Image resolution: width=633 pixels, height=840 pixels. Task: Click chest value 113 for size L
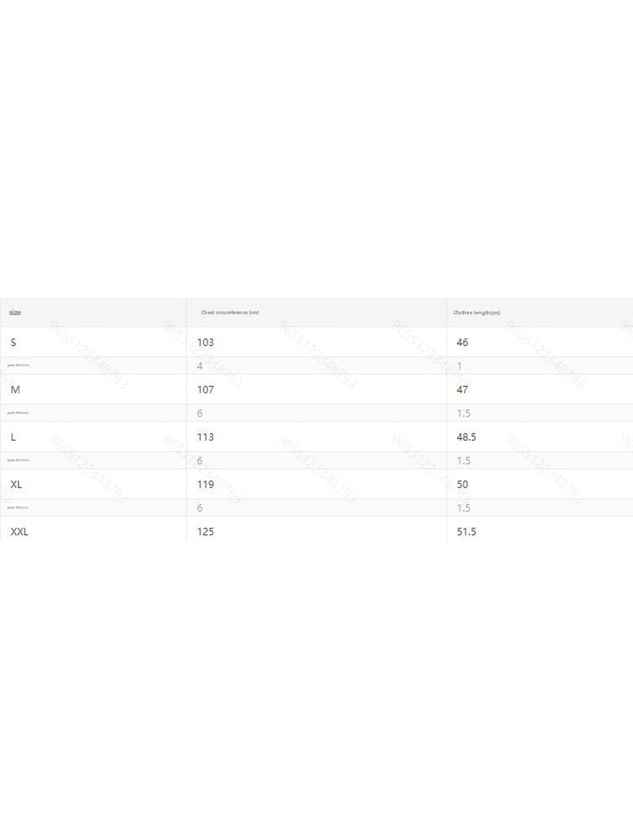tap(205, 437)
